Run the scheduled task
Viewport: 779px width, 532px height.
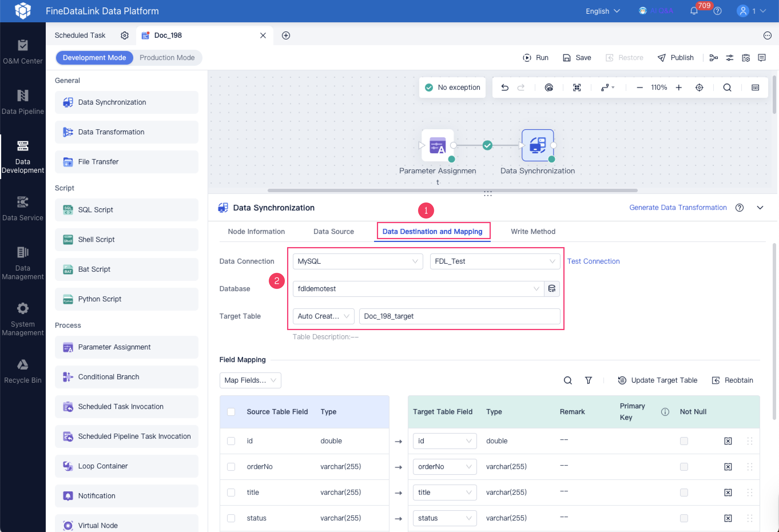pos(535,58)
